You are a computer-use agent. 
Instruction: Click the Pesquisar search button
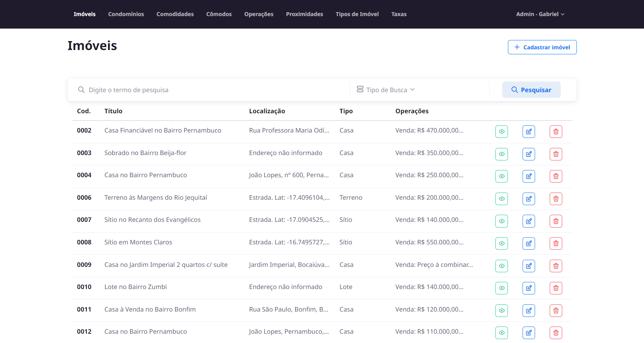pyautogui.click(x=531, y=90)
